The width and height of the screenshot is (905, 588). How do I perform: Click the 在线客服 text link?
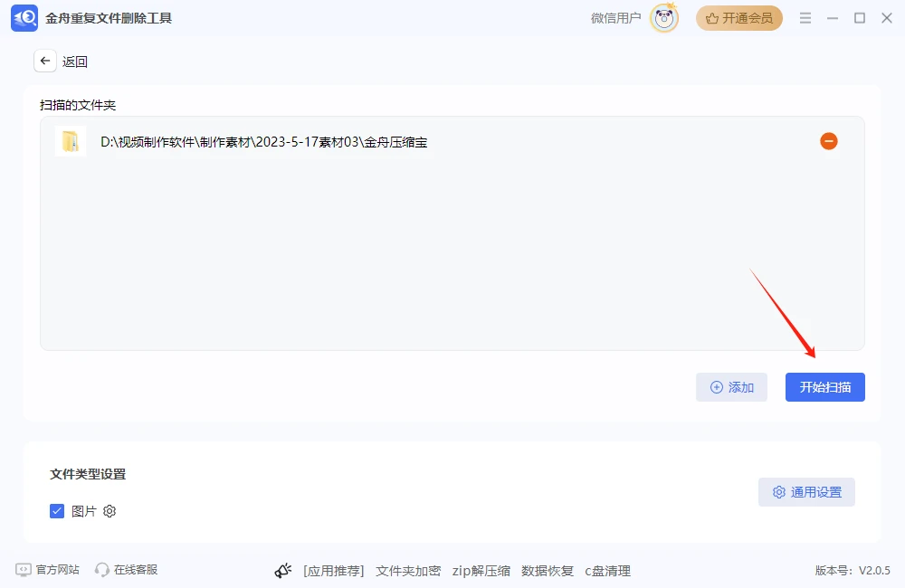click(136, 570)
